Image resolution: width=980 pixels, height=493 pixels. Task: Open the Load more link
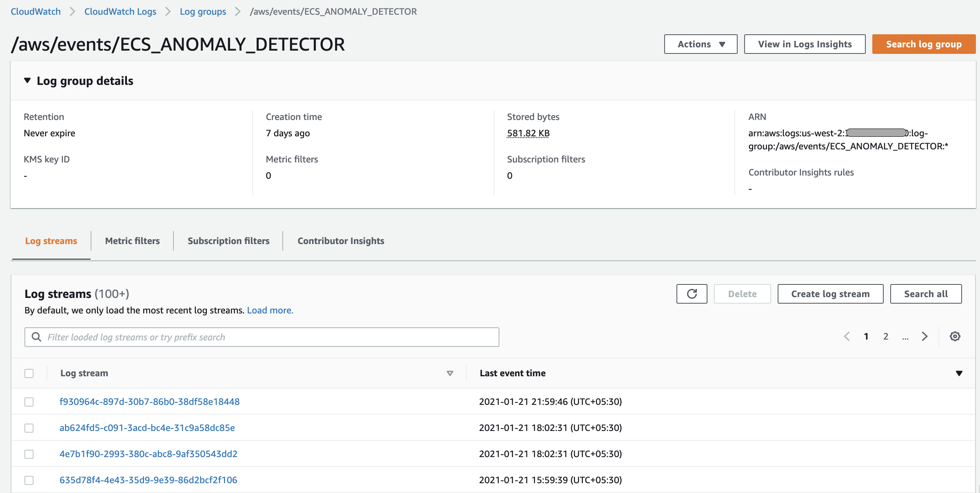coord(270,310)
